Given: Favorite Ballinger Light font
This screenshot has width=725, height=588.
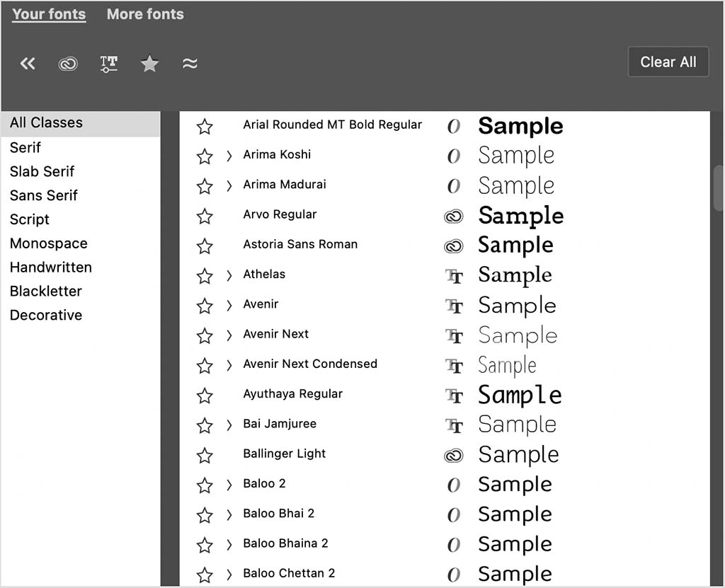Looking at the screenshot, I should [x=205, y=456].
